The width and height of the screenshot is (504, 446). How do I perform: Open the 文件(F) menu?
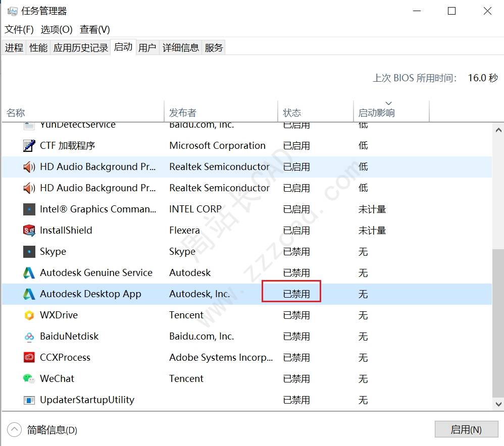point(19,29)
